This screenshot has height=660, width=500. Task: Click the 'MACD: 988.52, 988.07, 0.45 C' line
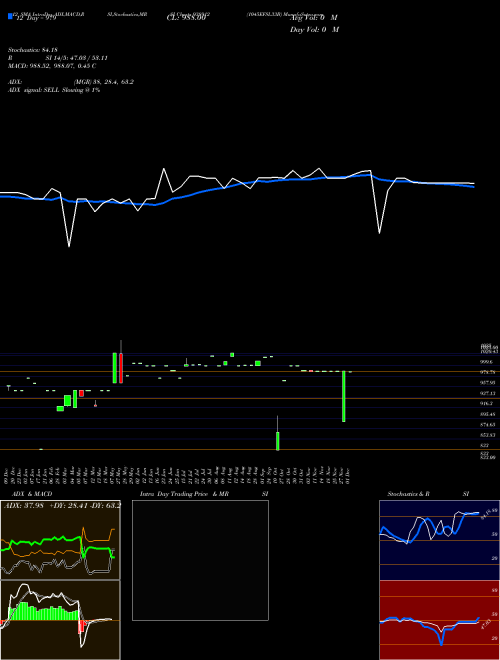[x=52, y=66]
